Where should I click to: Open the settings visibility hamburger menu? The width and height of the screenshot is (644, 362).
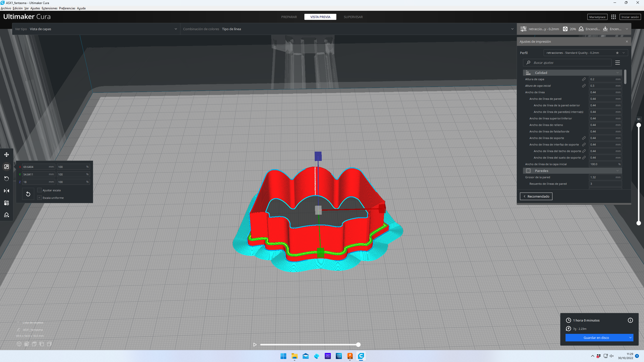coord(617,63)
